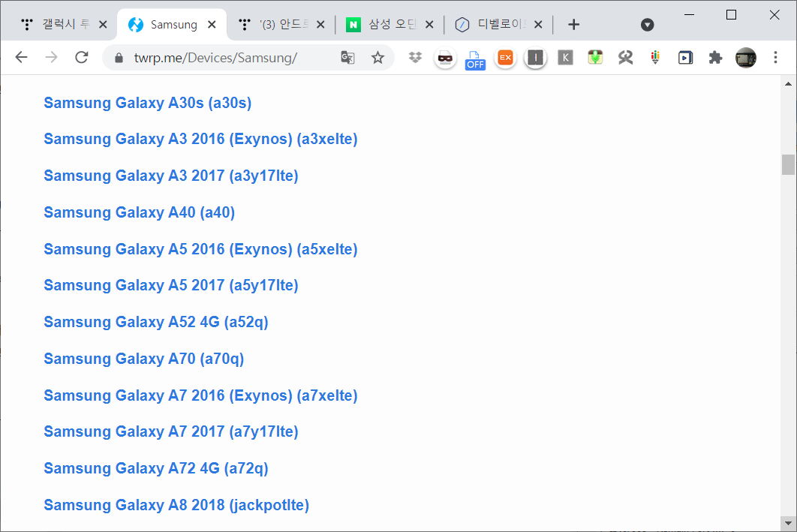Viewport: 797px width, 532px height.
Task: Minimize the Chrome window
Action: 689,14
